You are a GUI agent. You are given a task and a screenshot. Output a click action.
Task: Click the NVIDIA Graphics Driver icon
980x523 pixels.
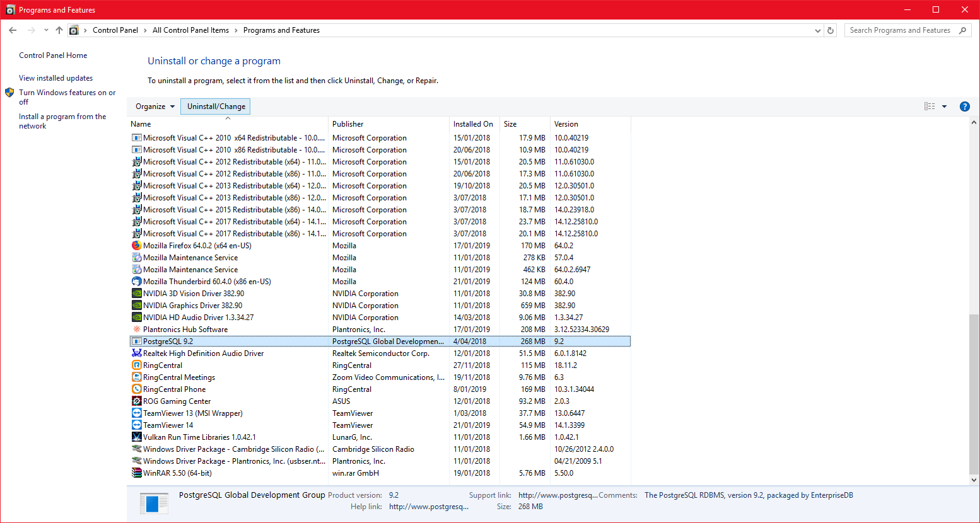tap(136, 306)
